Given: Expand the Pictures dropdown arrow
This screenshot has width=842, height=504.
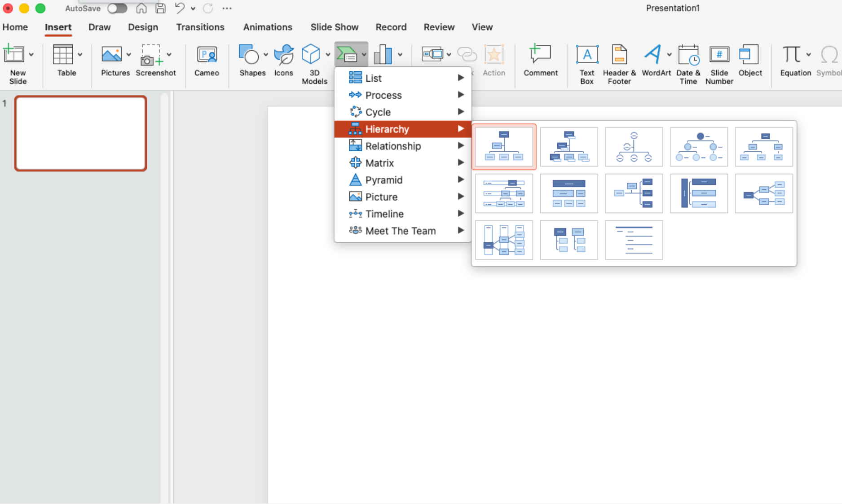Looking at the screenshot, I should tap(128, 55).
